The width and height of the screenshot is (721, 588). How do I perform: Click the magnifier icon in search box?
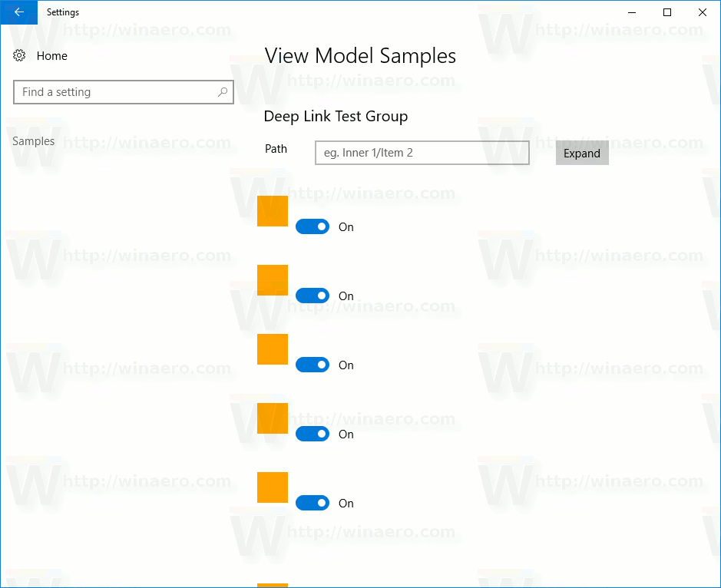[222, 91]
